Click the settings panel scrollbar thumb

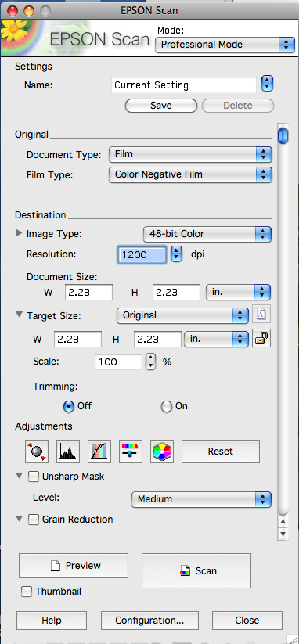click(283, 136)
